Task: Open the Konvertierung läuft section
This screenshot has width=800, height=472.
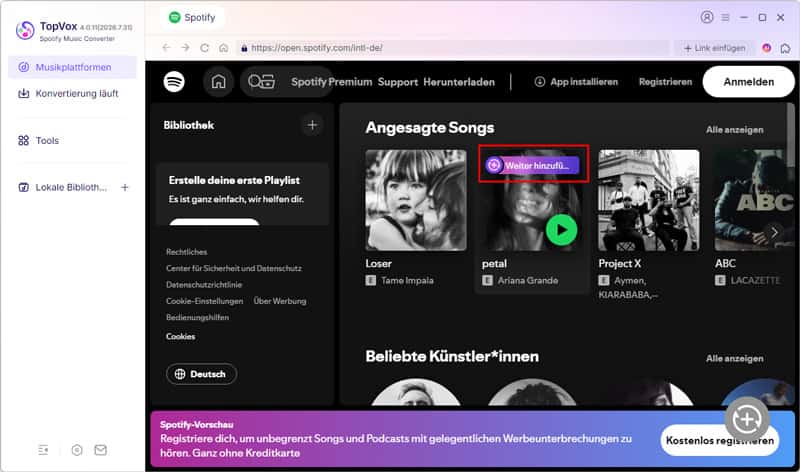Action: point(72,93)
